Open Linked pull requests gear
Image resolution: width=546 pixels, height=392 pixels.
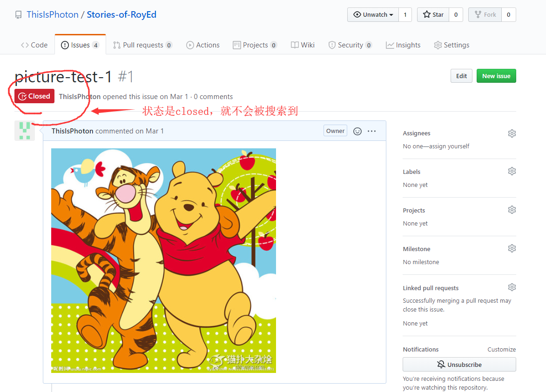[512, 287]
